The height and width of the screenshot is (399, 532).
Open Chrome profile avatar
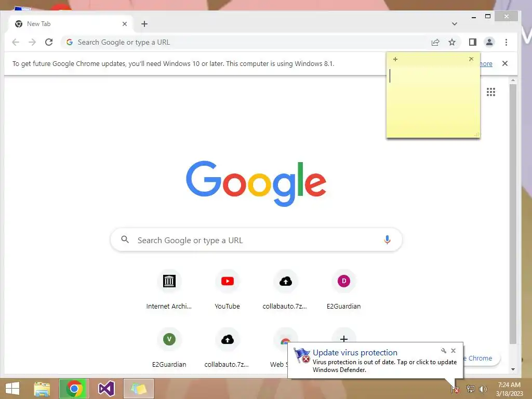[x=489, y=42]
